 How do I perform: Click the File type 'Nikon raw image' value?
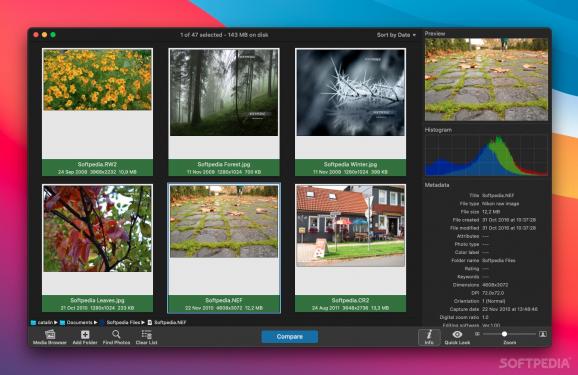[x=501, y=204]
